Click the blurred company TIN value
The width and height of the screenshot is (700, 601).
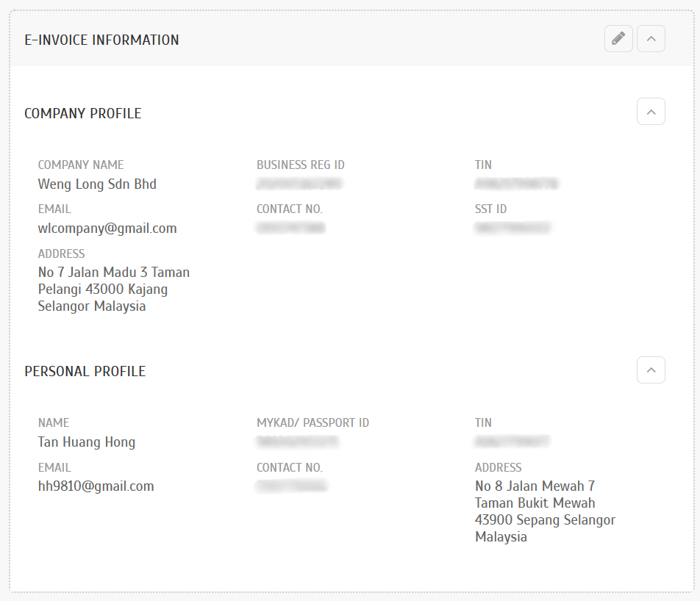click(517, 184)
